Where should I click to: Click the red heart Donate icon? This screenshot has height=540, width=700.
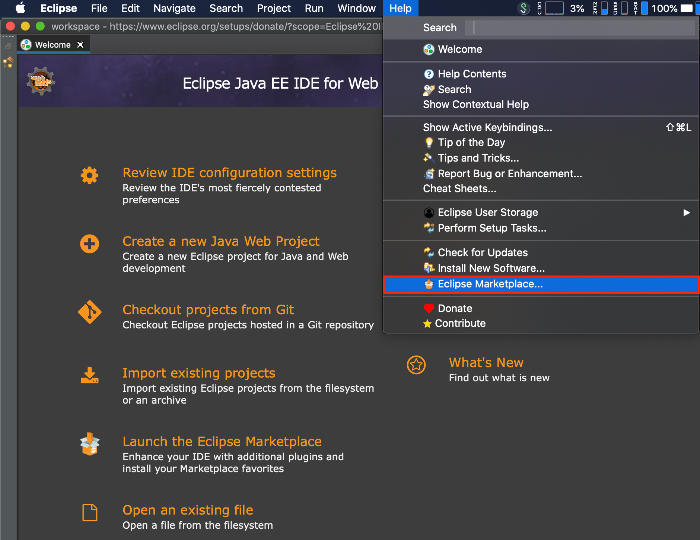click(429, 308)
